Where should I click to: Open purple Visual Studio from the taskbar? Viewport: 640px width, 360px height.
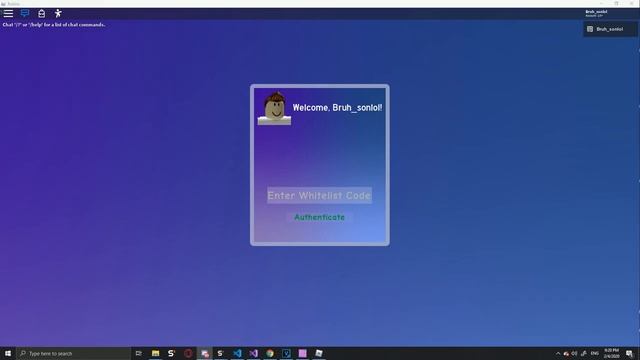point(253,353)
